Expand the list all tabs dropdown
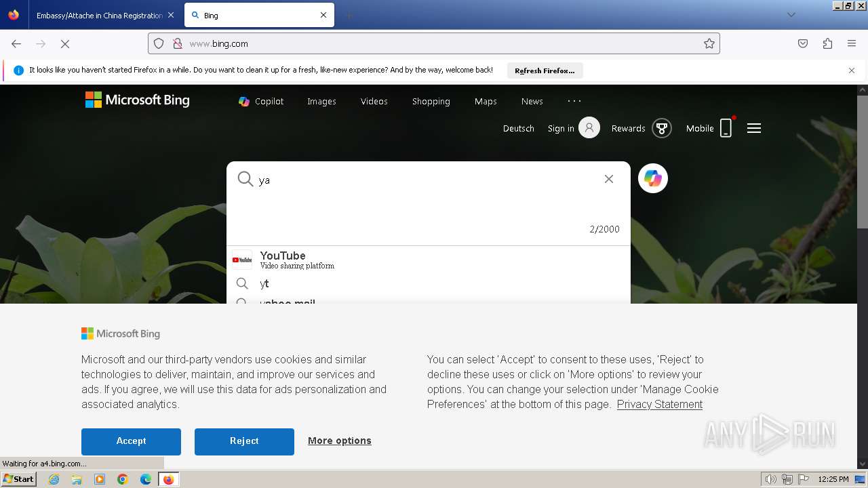 coord(791,15)
